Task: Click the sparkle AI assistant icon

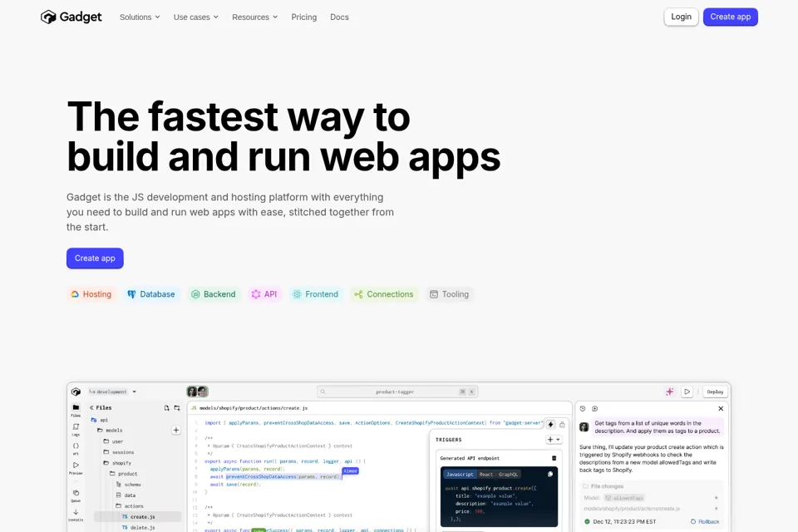Action: [x=670, y=392]
